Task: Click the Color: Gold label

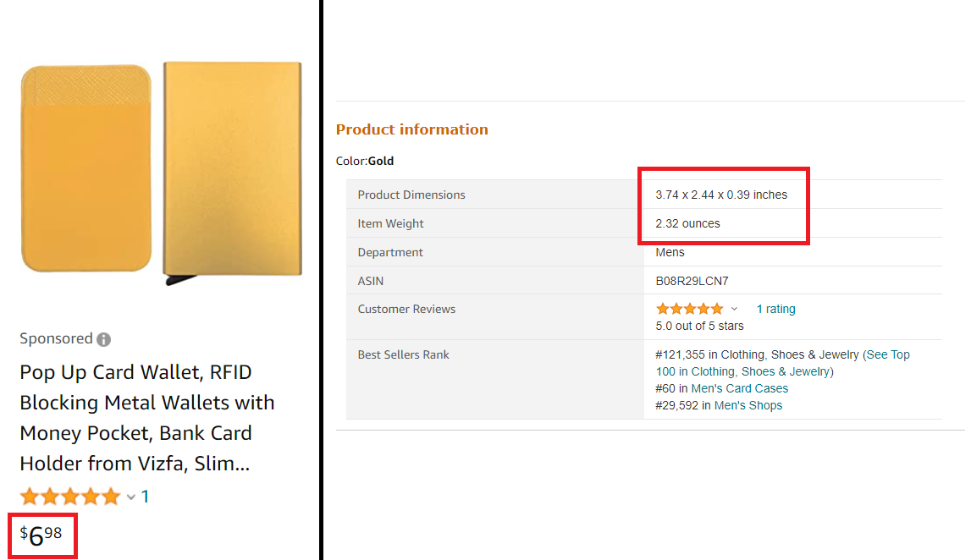Action: (365, 161)
